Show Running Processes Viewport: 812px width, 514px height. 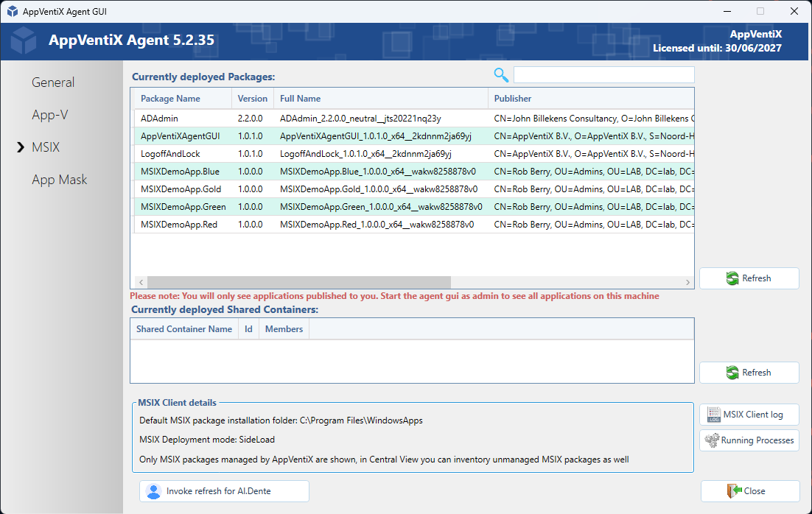(x=749, y=440)
